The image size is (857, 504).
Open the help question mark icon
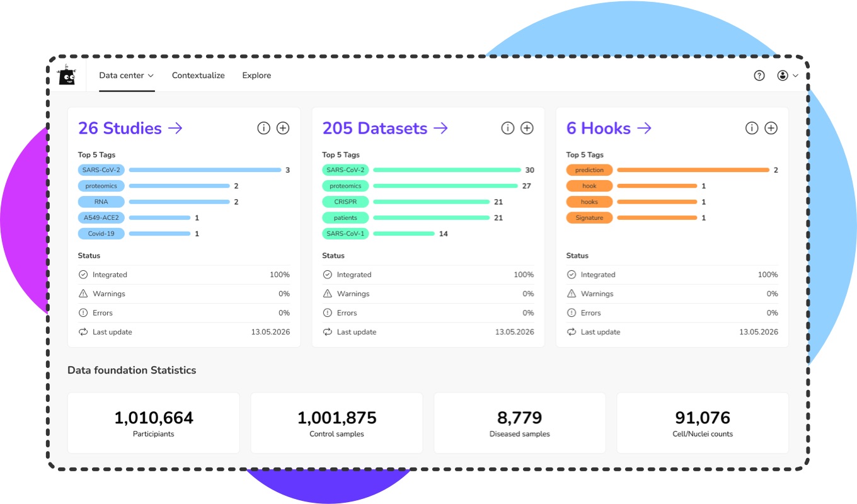click(x=759, y=76)
